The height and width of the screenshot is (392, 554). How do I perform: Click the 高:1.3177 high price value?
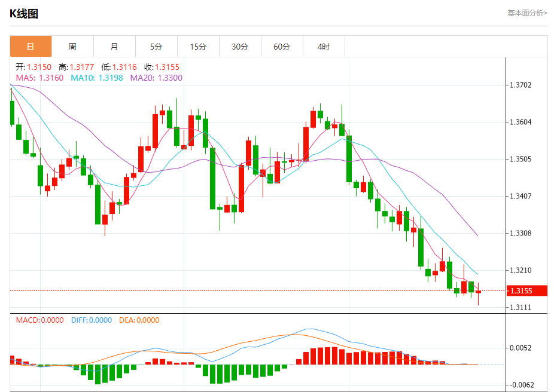[x=77, y=67]
